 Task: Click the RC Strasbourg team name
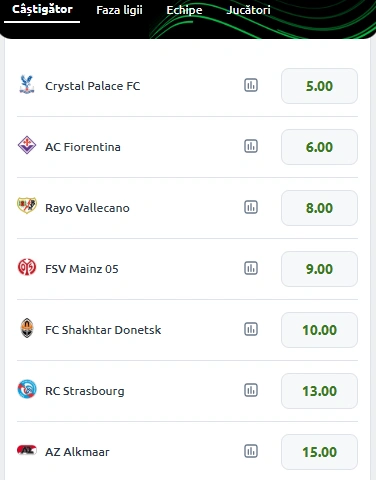pyautogui.click(x=85, y=391)
